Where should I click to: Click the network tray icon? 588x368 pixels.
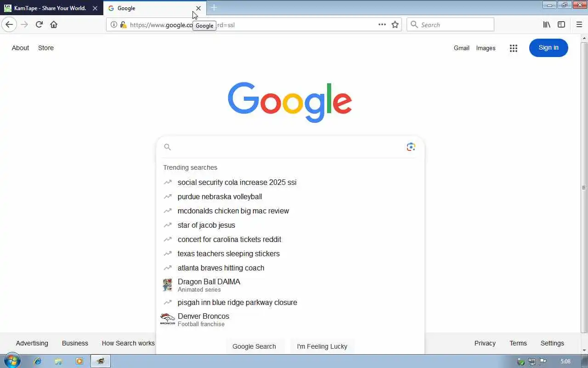pos(532,362)
